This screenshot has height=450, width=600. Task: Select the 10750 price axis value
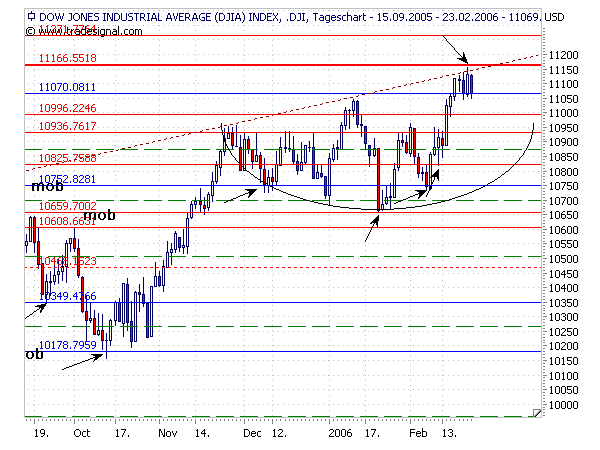(563, 186)
